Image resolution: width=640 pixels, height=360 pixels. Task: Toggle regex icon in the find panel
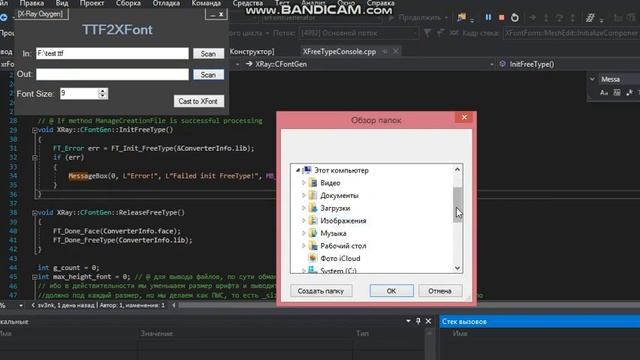(629, 93)
